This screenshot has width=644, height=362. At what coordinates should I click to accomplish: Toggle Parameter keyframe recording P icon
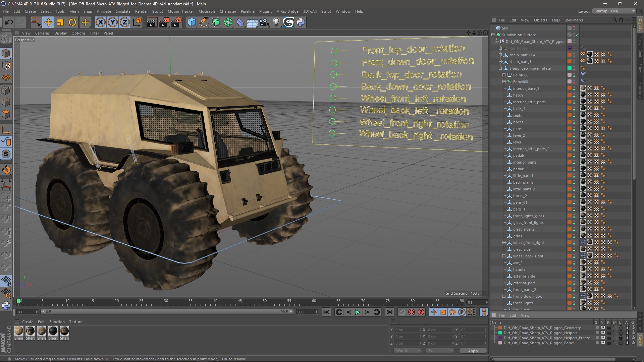click(462, 312)
